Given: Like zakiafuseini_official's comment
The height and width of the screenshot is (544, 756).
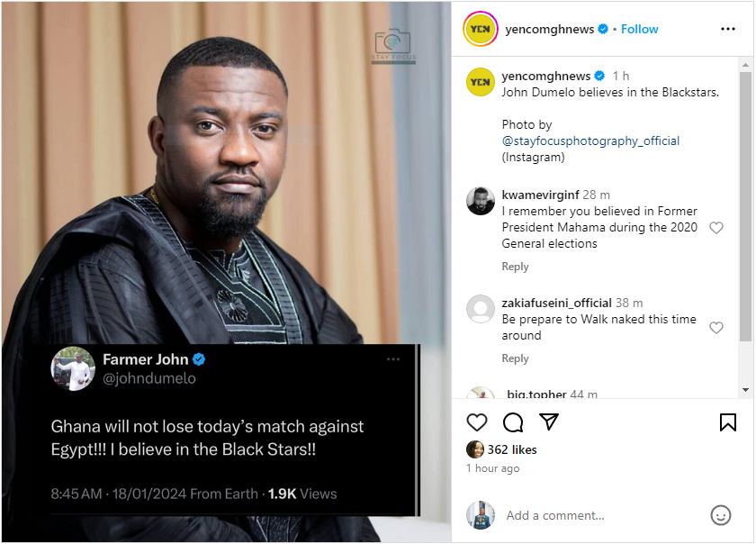Looking at the screenshot, I should point(716,328).
